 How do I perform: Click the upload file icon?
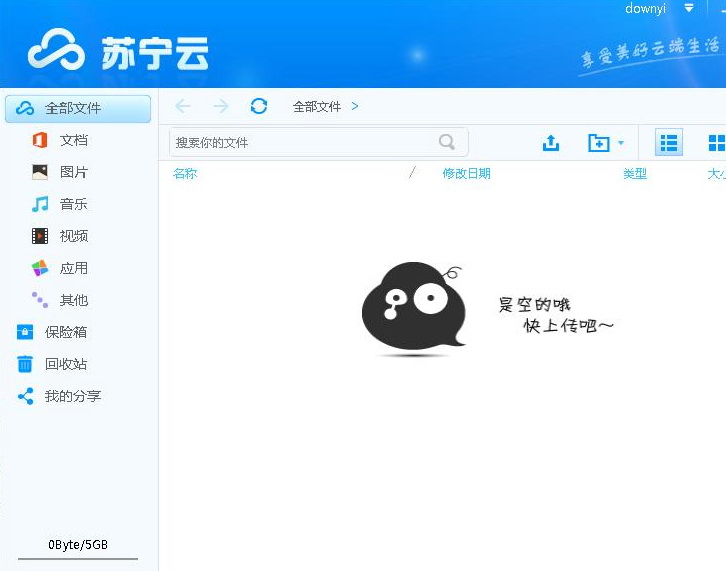point(551,143)
